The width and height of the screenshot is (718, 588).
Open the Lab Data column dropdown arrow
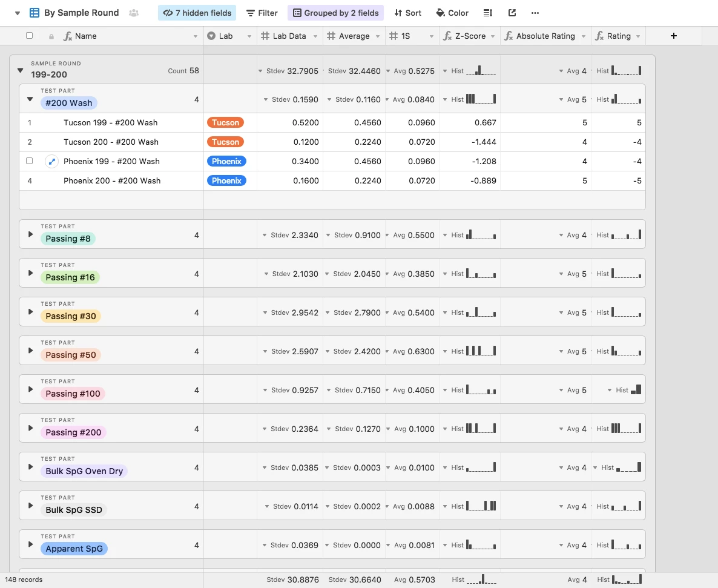315,36
